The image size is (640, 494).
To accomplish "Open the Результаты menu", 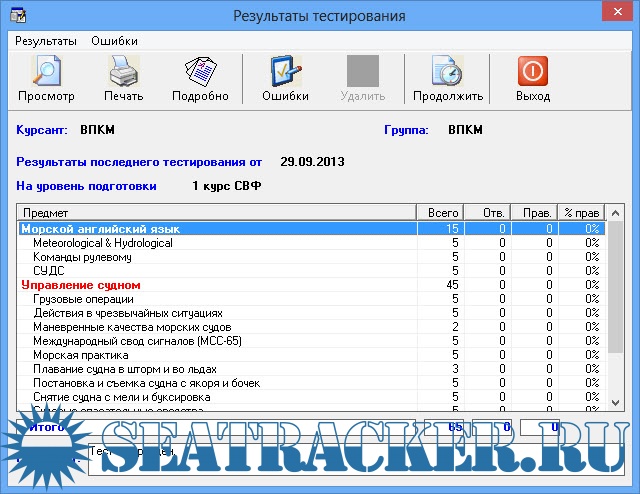I will click(45, 41).
